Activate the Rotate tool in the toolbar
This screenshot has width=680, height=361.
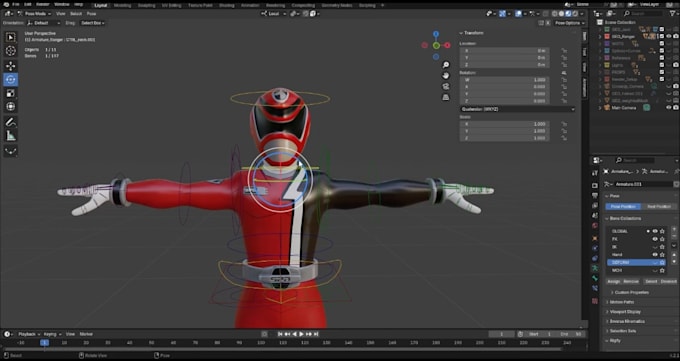coord(10,79)
